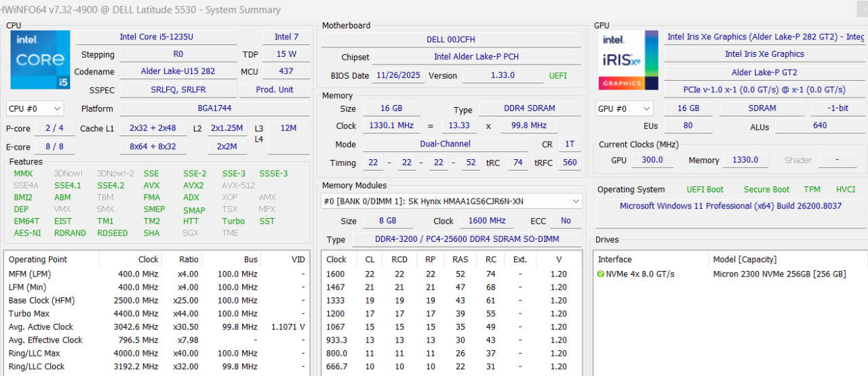Click the Intel Core i5 logo
The height and width of the screenshot is (376, 868).
[x=40, y=60]
